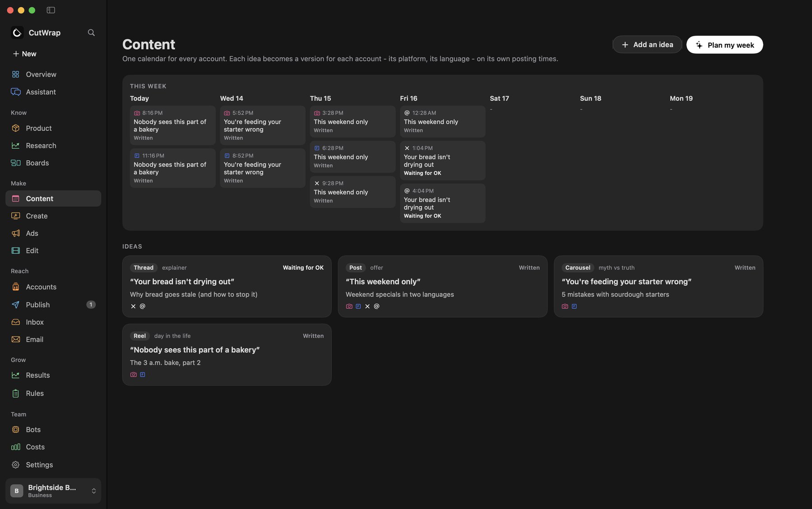The width and height of the screenshot is (812, 509).
Task: Click the Ads megaphone icon
Action: click(16, 233)
